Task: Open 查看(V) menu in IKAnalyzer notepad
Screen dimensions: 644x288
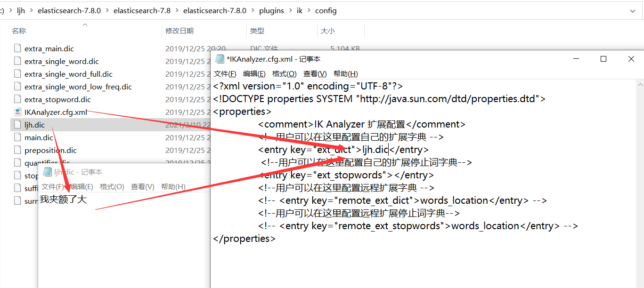Action: pos(315,74)
